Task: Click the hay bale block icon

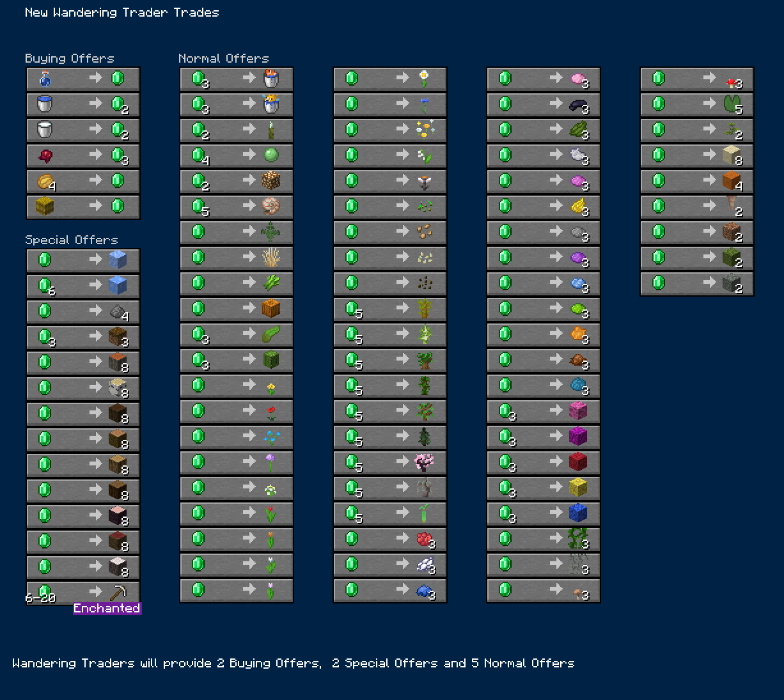Action: [45, 206]
